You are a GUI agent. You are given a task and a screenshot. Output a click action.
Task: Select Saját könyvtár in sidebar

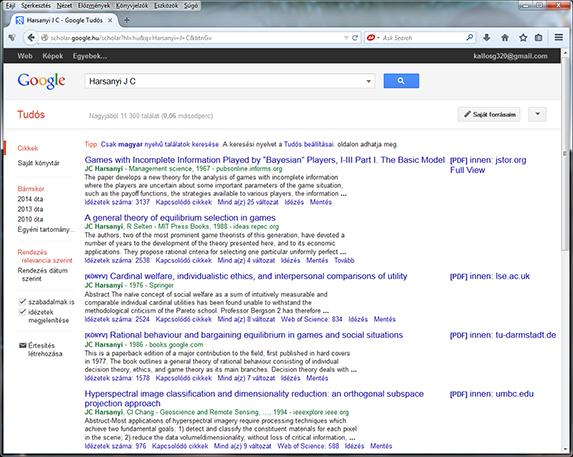[38, 163]
